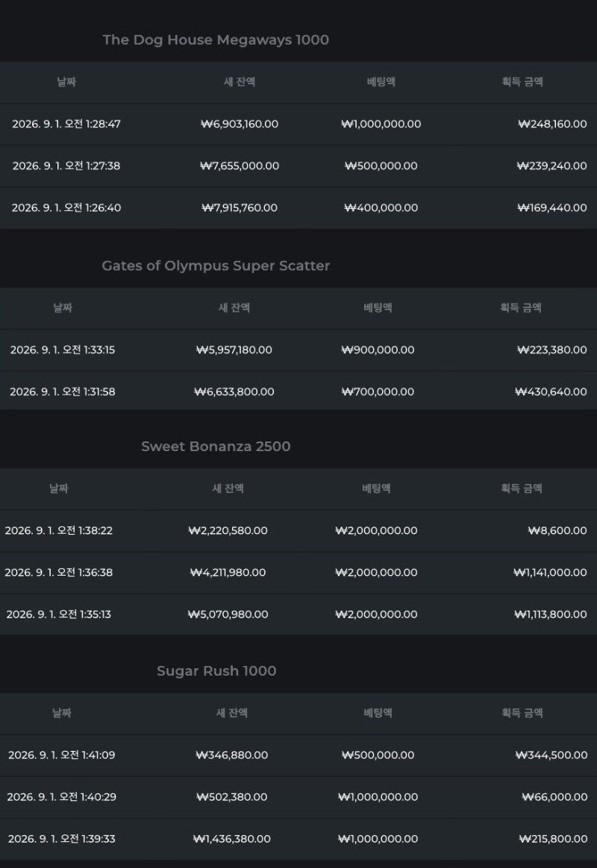
Task: Select Gates of Olympus Super Scatter title
Action: point(216,265)
